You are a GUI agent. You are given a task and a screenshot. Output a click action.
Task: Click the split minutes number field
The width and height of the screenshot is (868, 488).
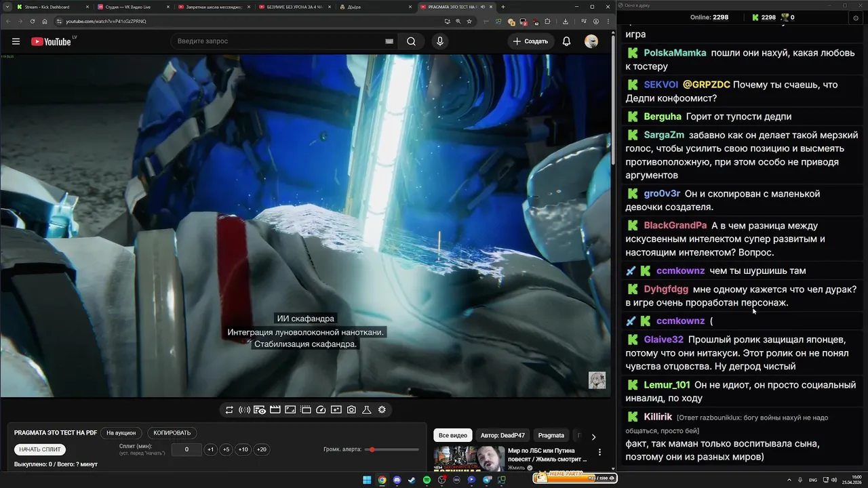[x=186, y=449]
